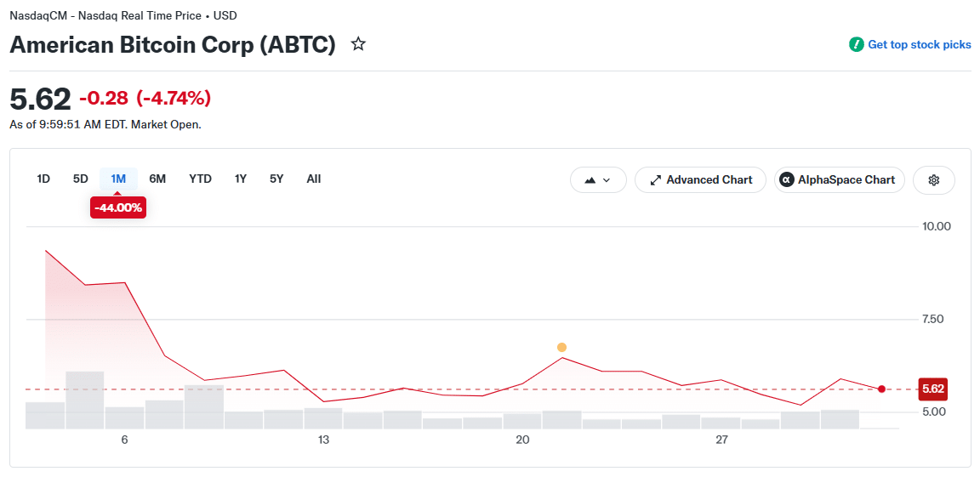
Task: Switch chart range to 6M
Action: 157,179
